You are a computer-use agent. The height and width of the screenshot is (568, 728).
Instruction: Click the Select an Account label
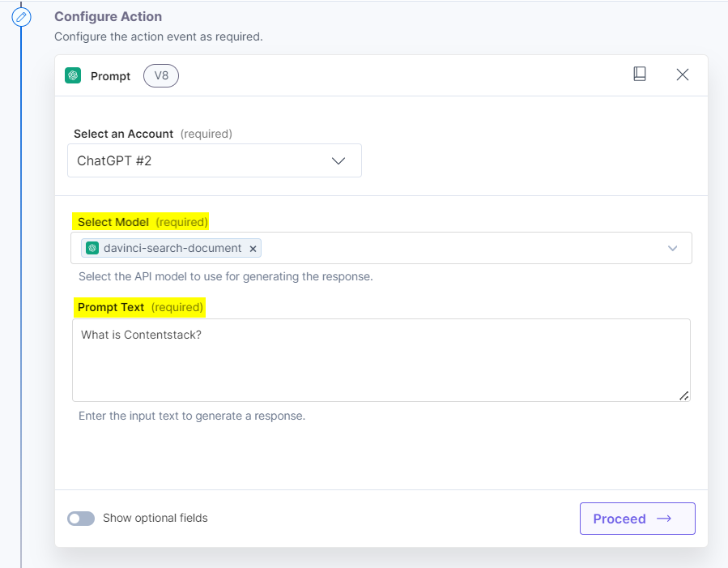pos(123,134)
